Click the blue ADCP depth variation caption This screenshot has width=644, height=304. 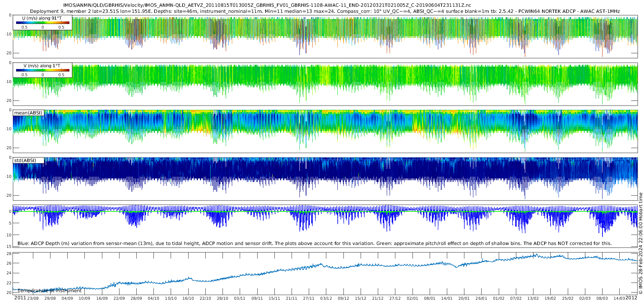coord(314,244)
